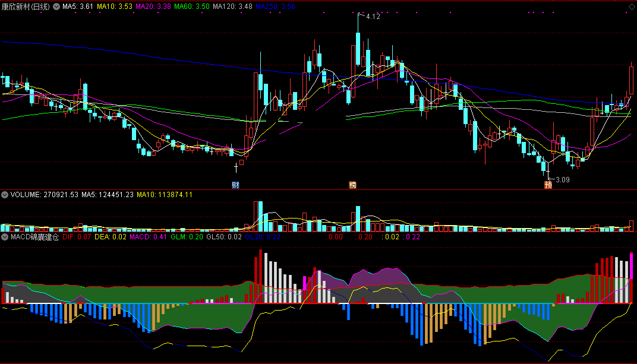Click the diamond icon in top-right corner
This screenshot has width=637, height=364.
(x=632, y=7)
